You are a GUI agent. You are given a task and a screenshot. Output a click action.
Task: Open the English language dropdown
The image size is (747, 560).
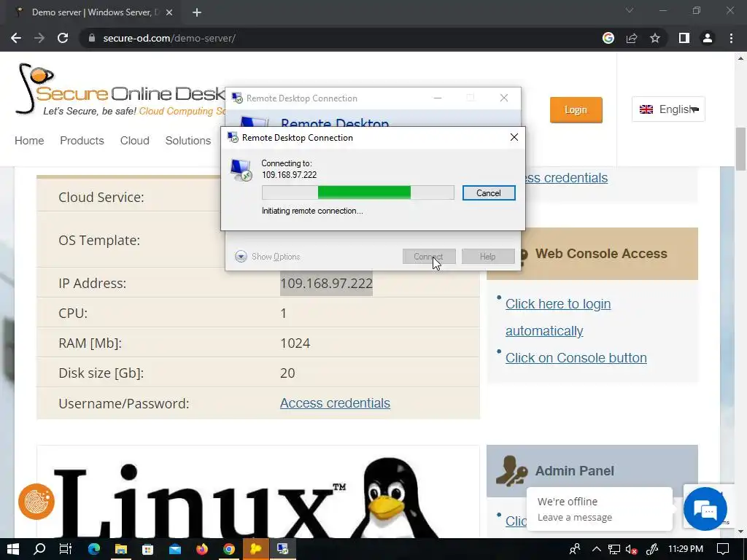[x=668, y=109]
